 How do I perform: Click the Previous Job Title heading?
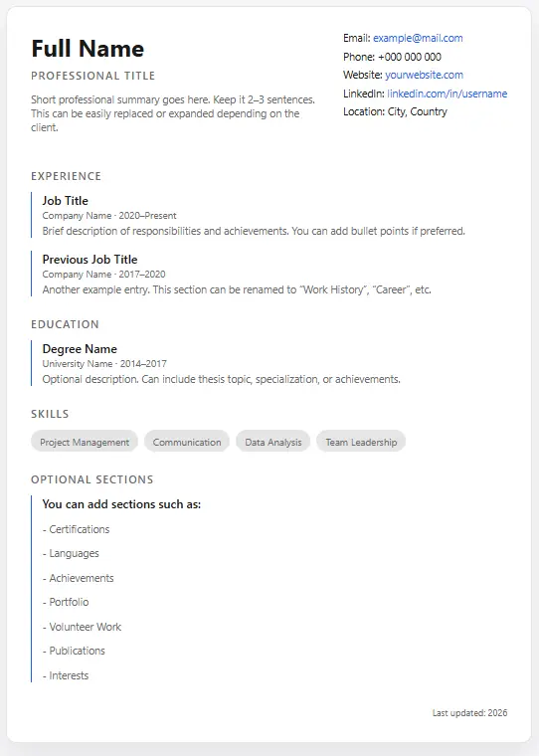[x=90, y=260]
